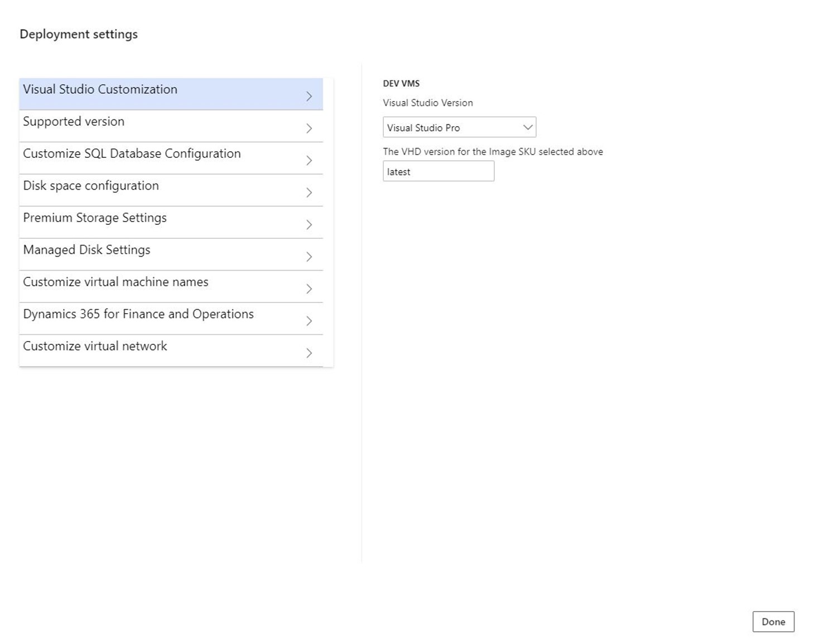Select Disk space configuration item

pos(171,190)
